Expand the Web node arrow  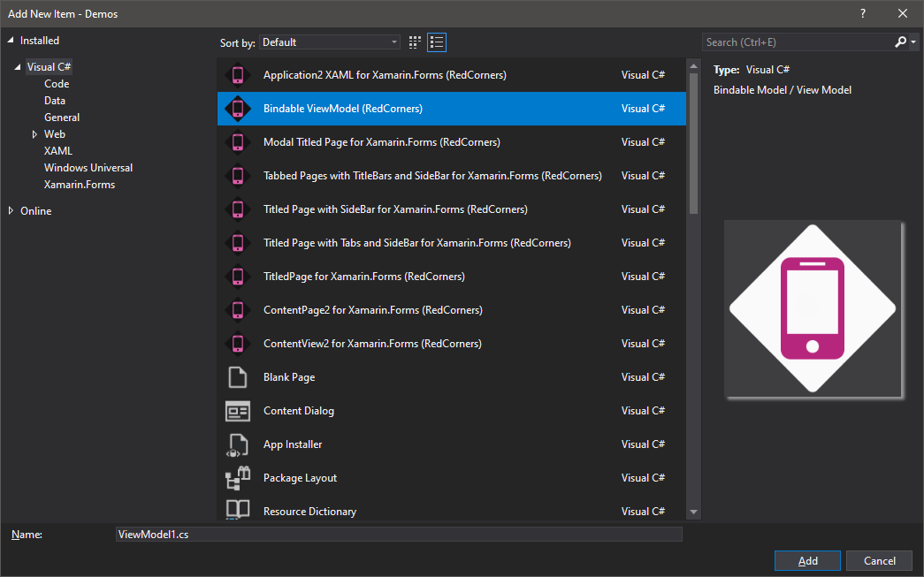pos(34,134)
